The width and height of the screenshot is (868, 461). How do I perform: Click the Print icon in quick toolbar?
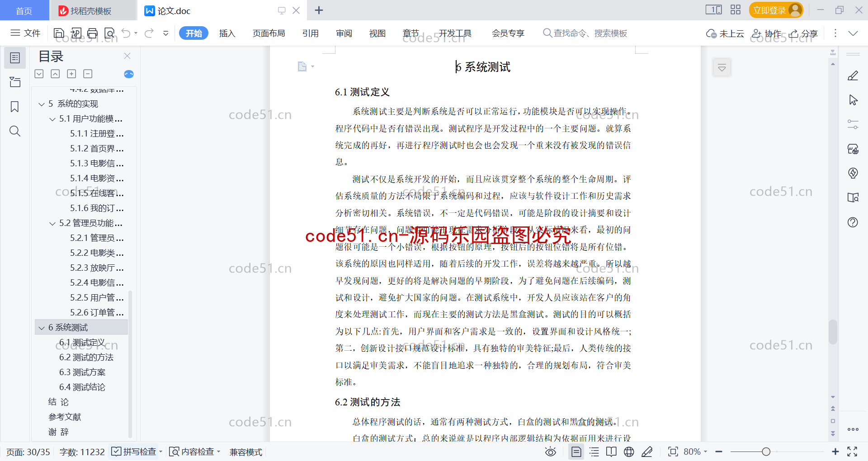(92, 33)
